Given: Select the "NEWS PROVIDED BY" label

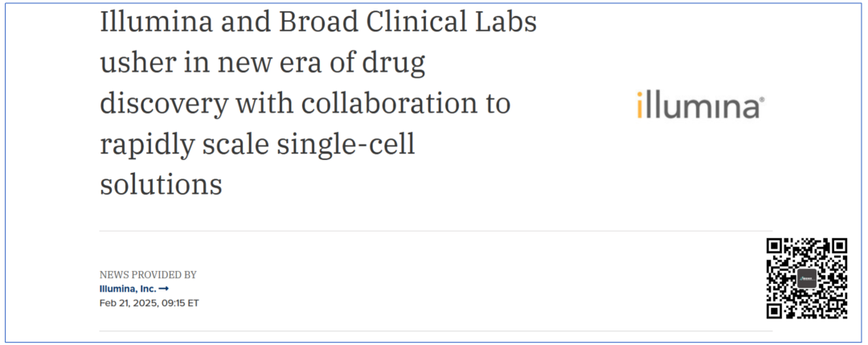Looking at the screenshot, I should (148, 275).
